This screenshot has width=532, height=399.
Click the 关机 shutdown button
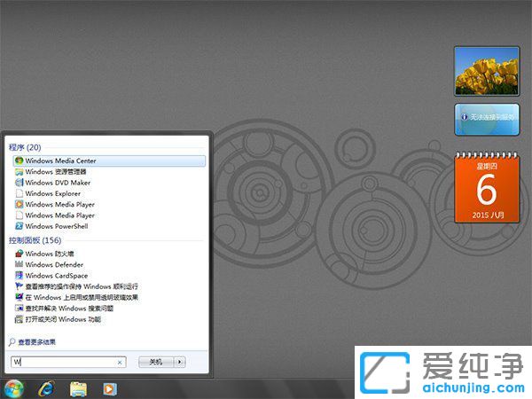point(156,362)
